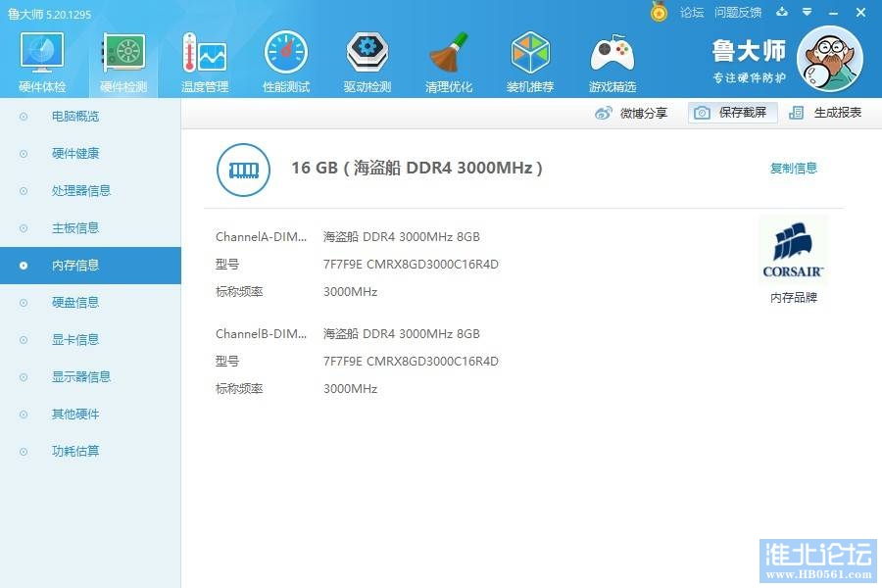Image resolution: width=882 pixels, height=588 pixels.
Task: Open the 问题反馈 feedback link
Action: pyautogui.click(x=738, y=13)
